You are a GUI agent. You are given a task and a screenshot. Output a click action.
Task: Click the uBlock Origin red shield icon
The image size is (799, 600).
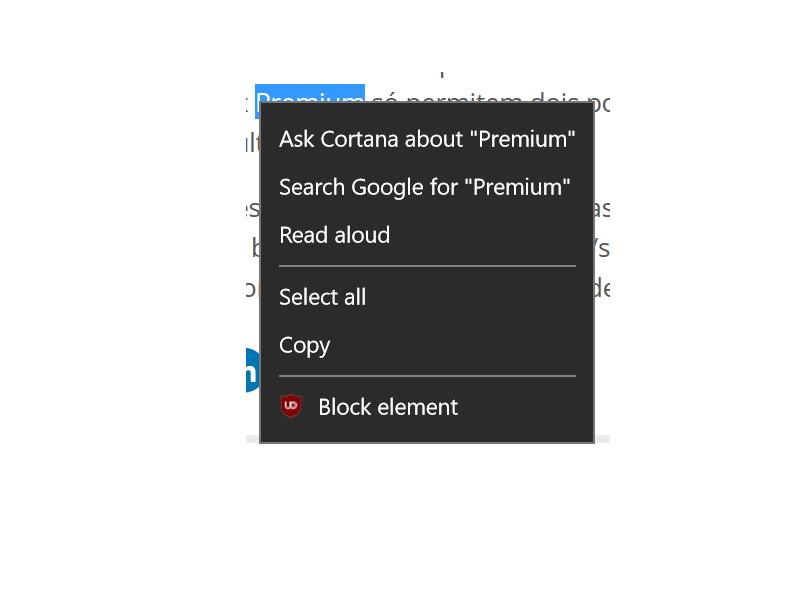[291, 406]
